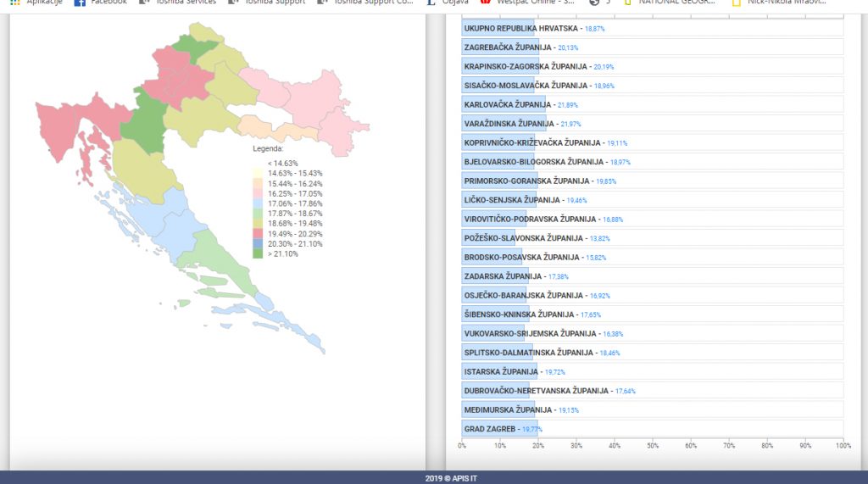Click the pale yellow 14.63% - 15.43% legend color
Screen dimensions: 868x484
point(259,174)
